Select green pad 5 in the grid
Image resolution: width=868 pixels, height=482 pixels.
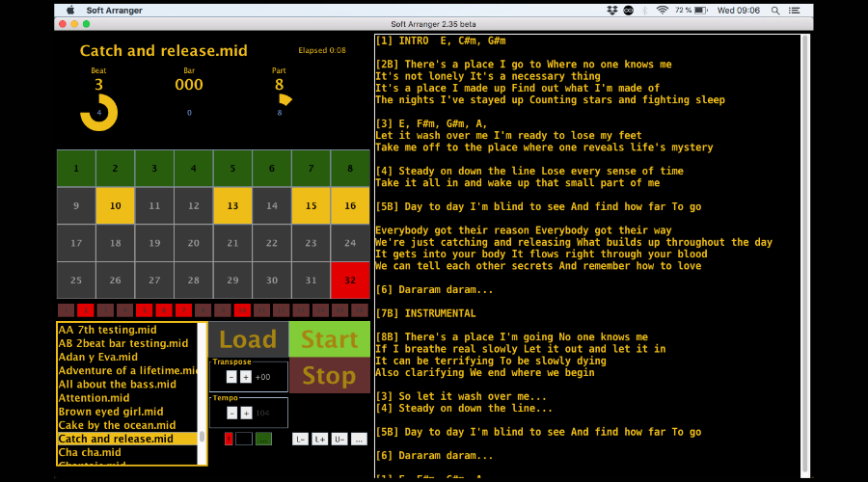click(x=232, y=169)
